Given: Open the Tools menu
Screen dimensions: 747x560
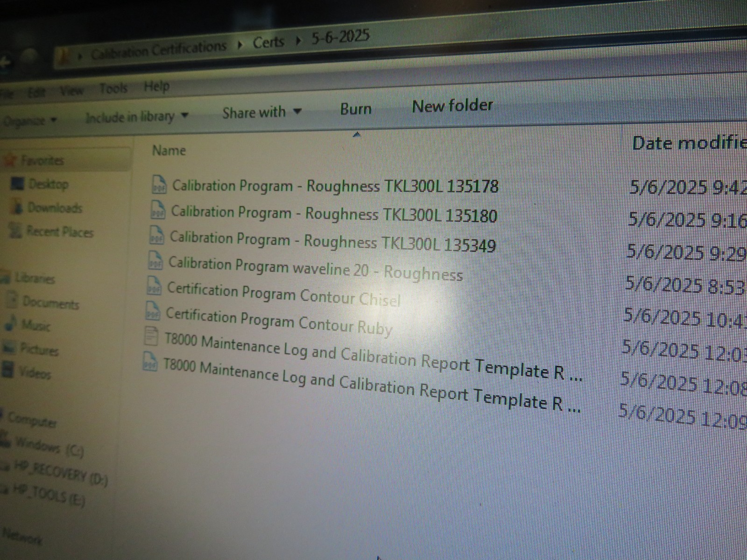Looking at the screenshot, I should (x=113, y=88).
